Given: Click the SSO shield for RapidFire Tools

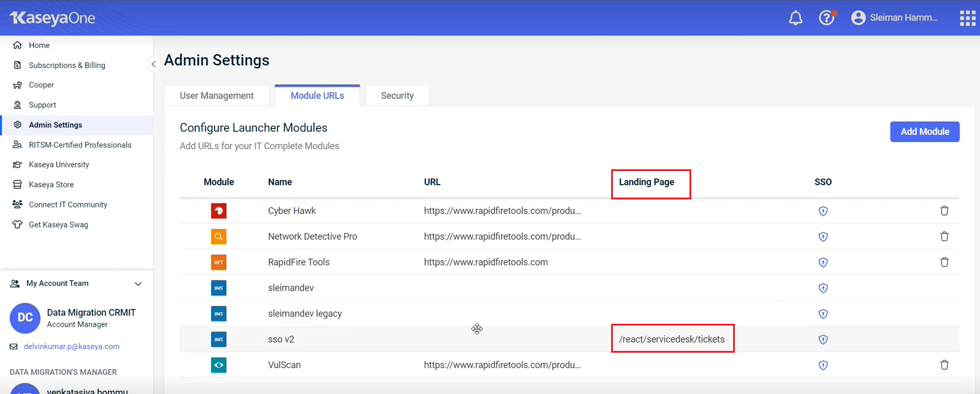Looking at the screenshot, I should pyautogui.click(x=823, y=262).
